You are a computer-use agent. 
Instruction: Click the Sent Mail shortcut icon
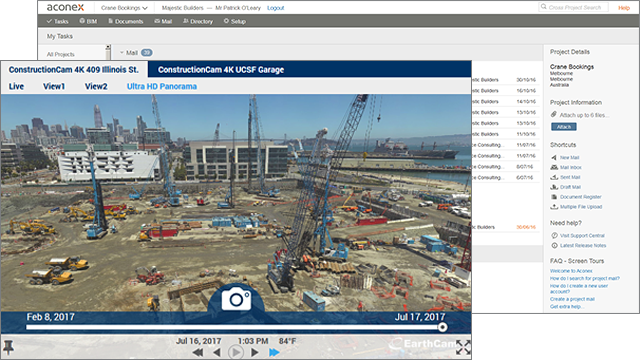tap(554, 177)
